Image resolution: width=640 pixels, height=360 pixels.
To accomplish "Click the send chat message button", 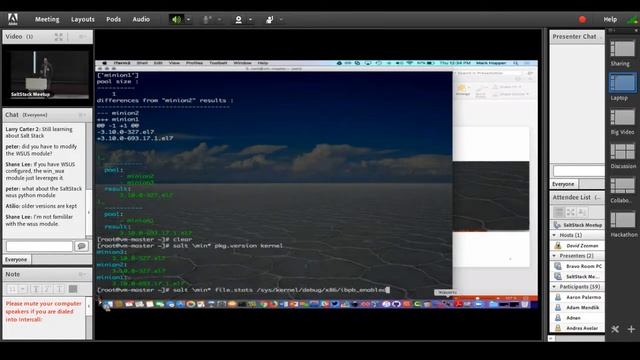I will [x=82, y=246].
